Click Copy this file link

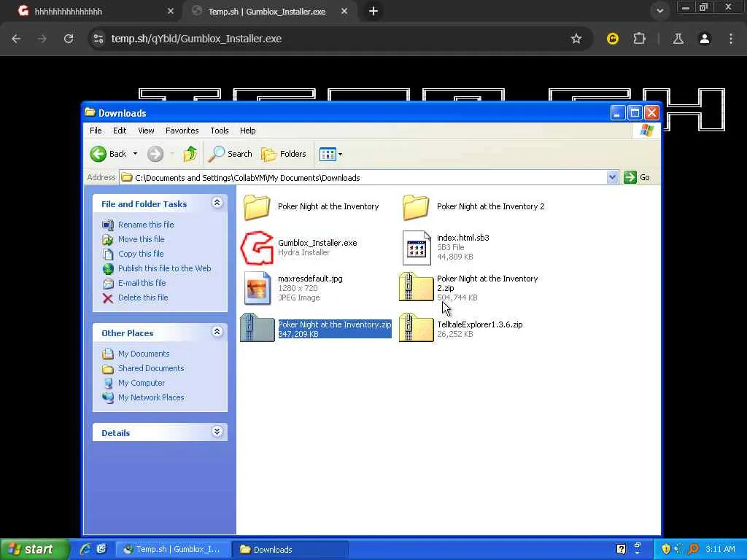coord(141,254)
